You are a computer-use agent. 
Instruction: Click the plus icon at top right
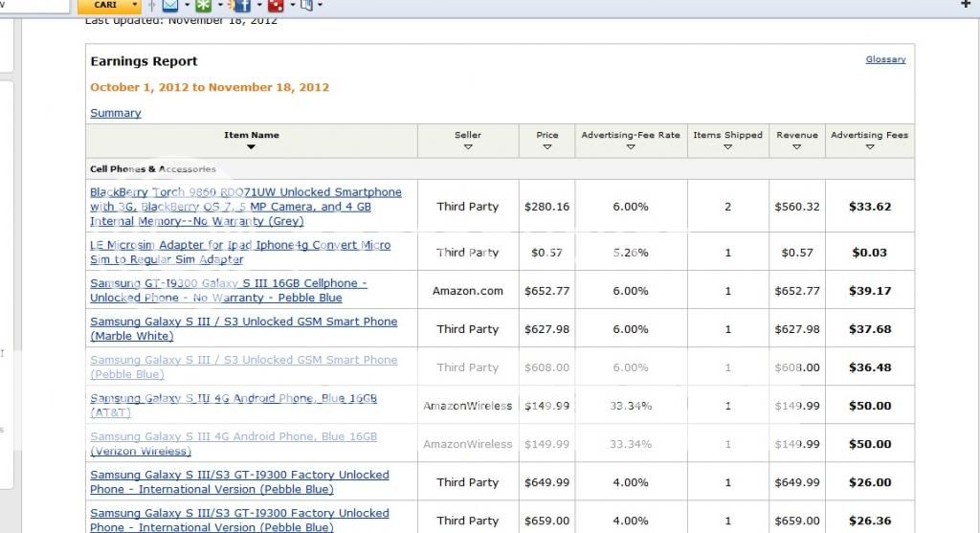pyautogui.click(x=965, y=5)
